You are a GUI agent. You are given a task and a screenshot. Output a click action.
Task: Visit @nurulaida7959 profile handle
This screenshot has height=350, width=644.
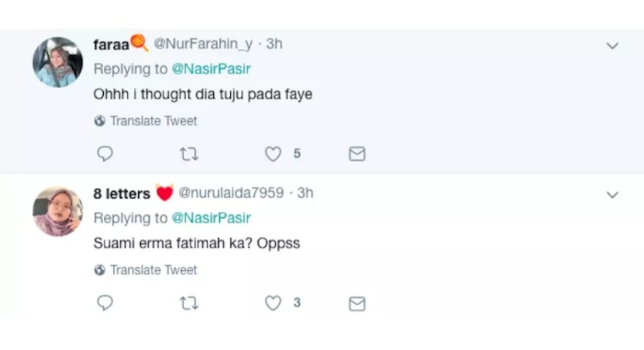pyautogui.click(x=231, y=193)
